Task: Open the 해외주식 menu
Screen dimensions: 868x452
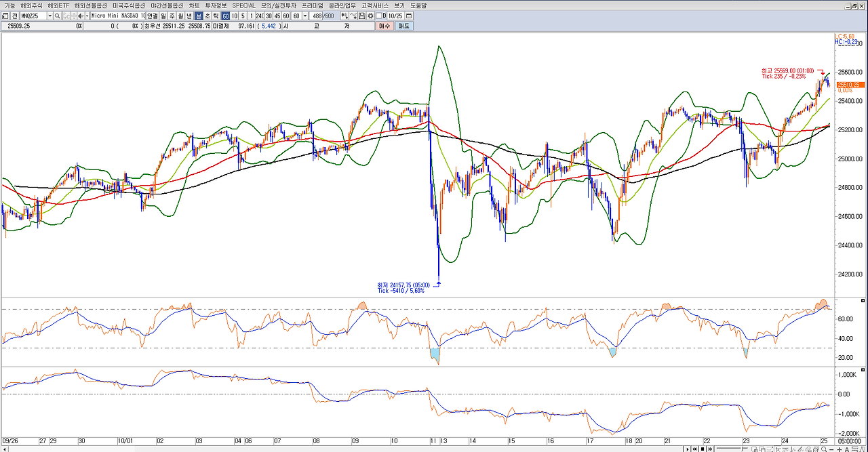Action: [31, 5]
